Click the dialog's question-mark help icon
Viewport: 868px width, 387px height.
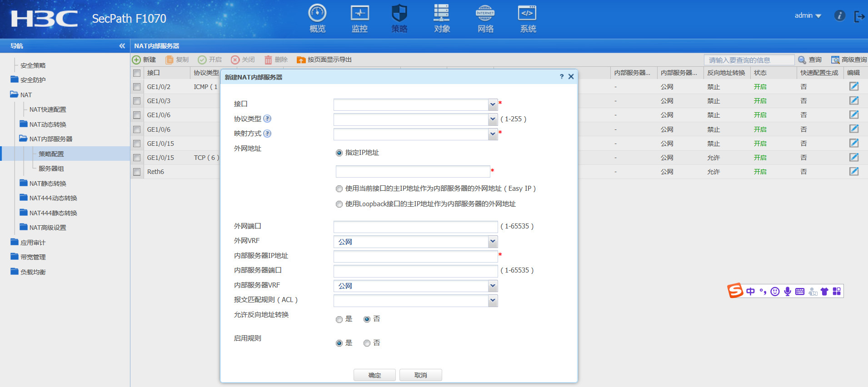[x=562, y=77]
